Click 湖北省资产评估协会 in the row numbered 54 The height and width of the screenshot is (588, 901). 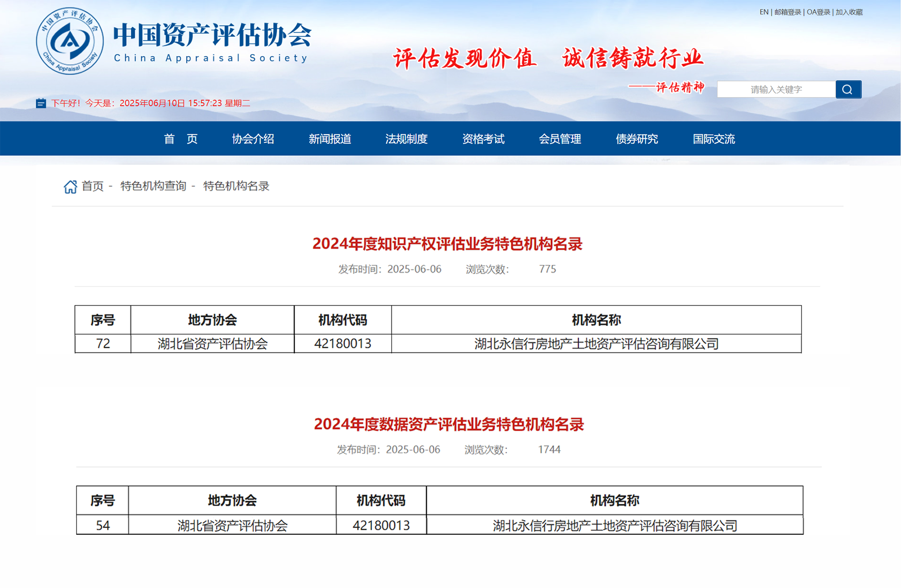click(x=232, y=525)
